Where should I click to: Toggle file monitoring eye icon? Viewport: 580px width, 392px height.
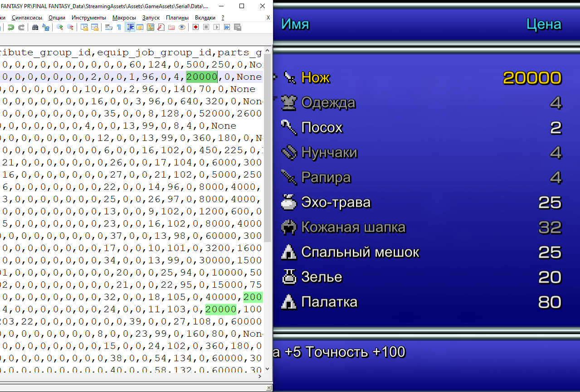(182, 27)
